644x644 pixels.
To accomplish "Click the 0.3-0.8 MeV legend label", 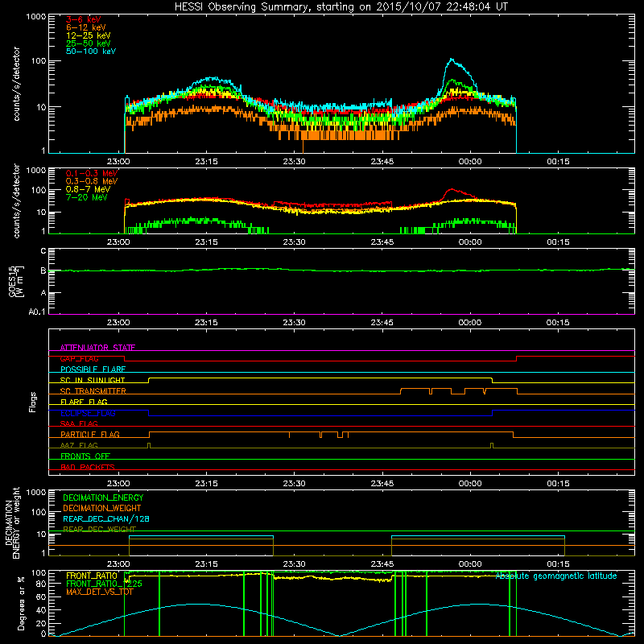I will (92, 181).
